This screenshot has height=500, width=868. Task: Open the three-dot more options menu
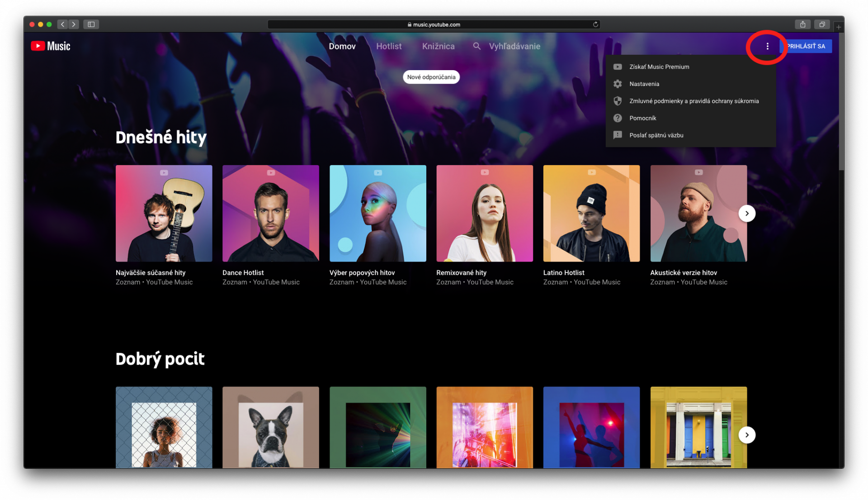pyautogui.click(x=767, y=46)
